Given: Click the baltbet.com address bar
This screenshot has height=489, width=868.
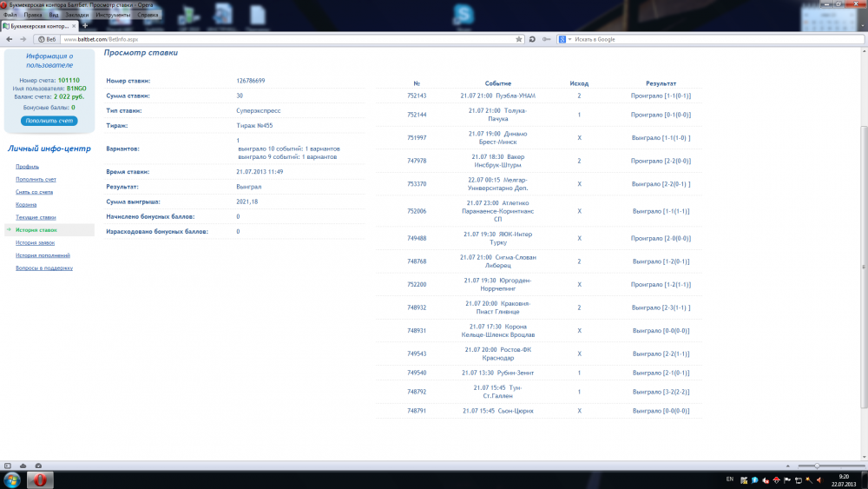Looking at the screenshot, I should [288, 39].
